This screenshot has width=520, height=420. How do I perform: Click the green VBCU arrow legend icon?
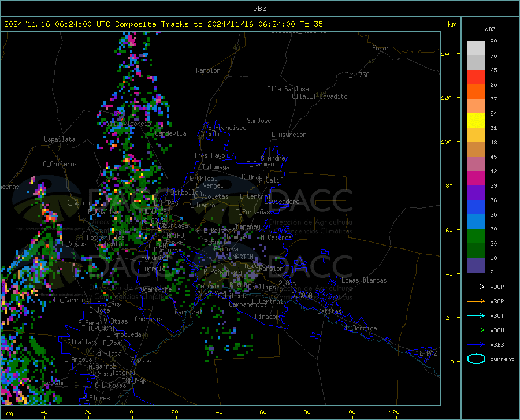476,330
